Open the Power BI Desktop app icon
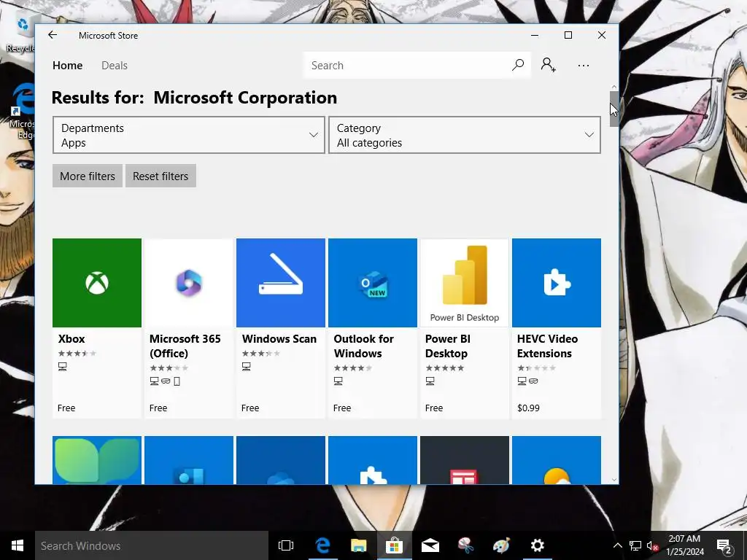This screenshot has height=560, width=747. pyautogui.click(x=465, y=283)
